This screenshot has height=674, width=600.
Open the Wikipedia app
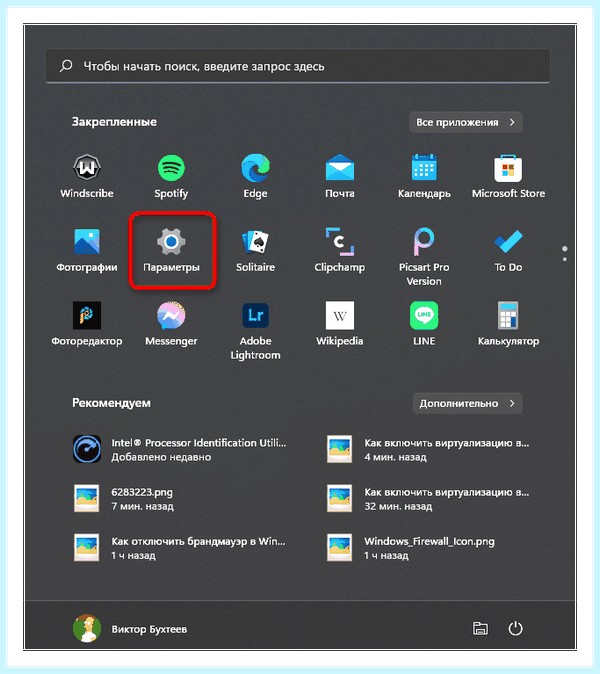pyautogui.click(x=340, y=324)
